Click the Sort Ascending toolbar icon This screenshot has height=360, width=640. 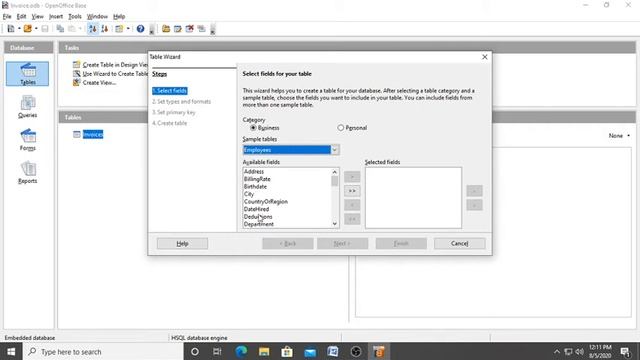pyautogui.click(x=93, y=29)
